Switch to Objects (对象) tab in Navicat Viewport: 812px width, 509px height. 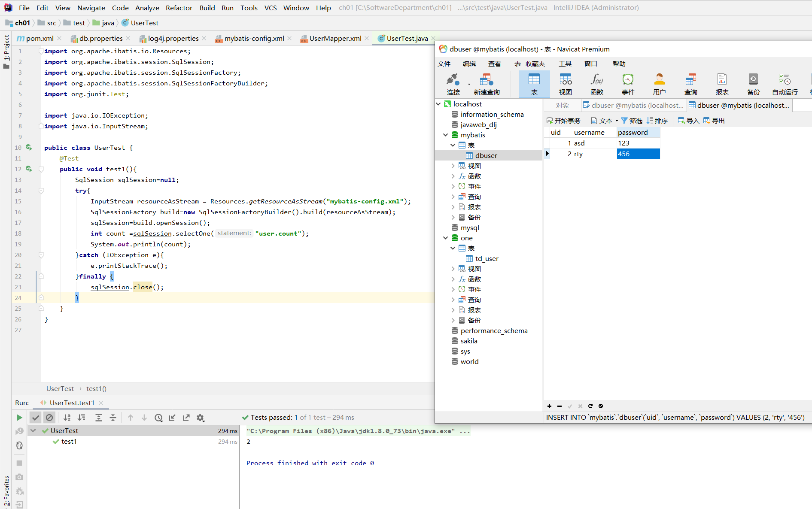point(562,105)
